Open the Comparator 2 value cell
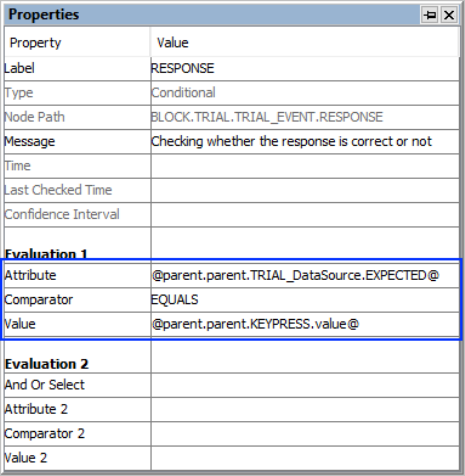 coord(305,434)
